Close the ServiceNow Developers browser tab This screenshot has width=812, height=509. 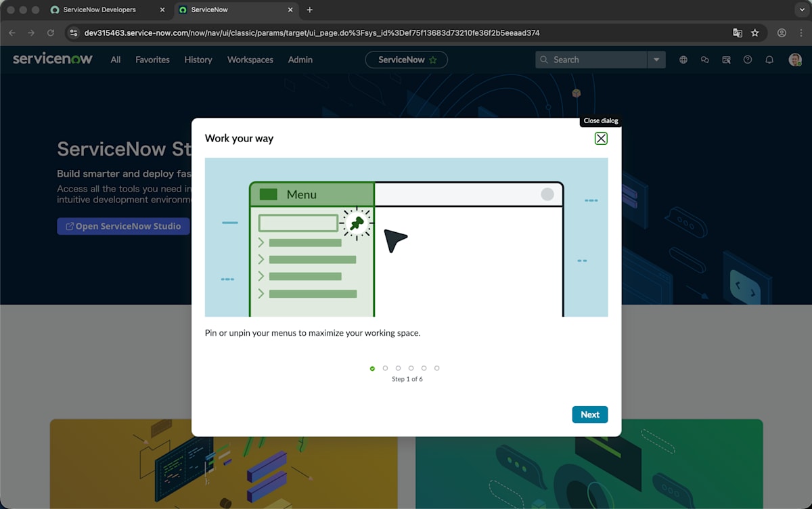click(162, 10)
